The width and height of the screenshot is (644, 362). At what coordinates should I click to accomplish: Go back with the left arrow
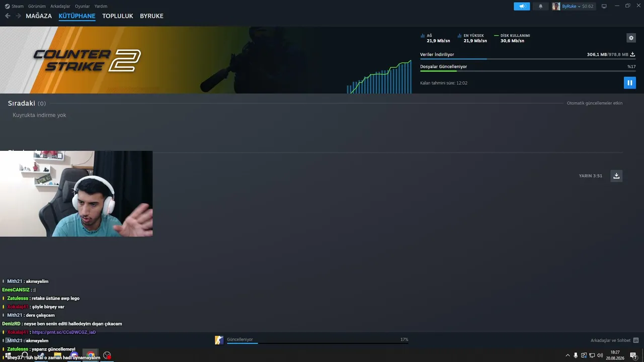pyautogui.click(x=8, y=16)
